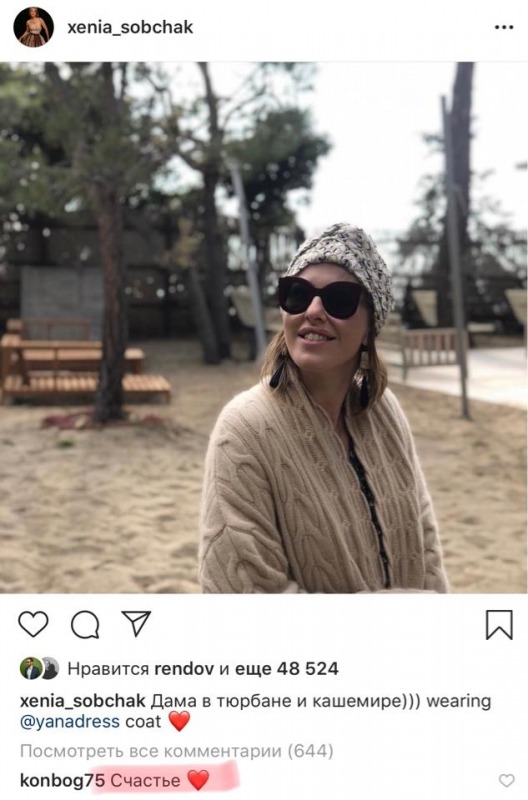Expand all 644 comments link
The width and height of the screenshot is (528, 800).
pos(177,751)
